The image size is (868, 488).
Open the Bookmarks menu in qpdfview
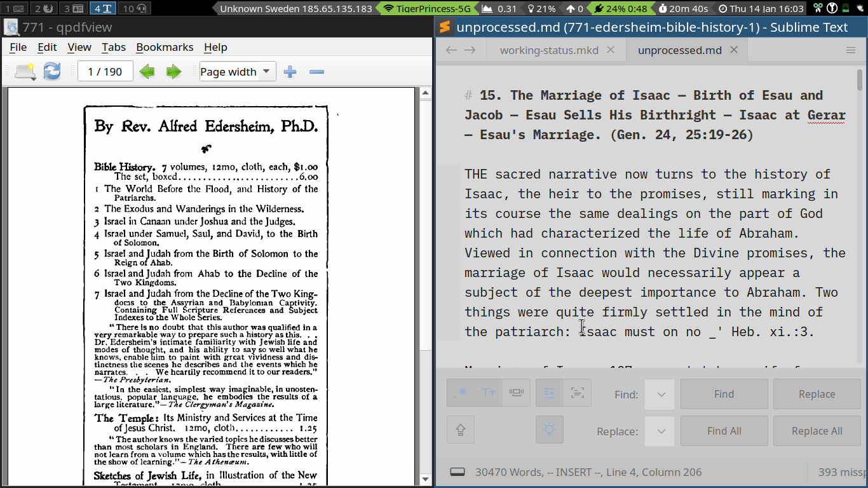pos(165,47)
